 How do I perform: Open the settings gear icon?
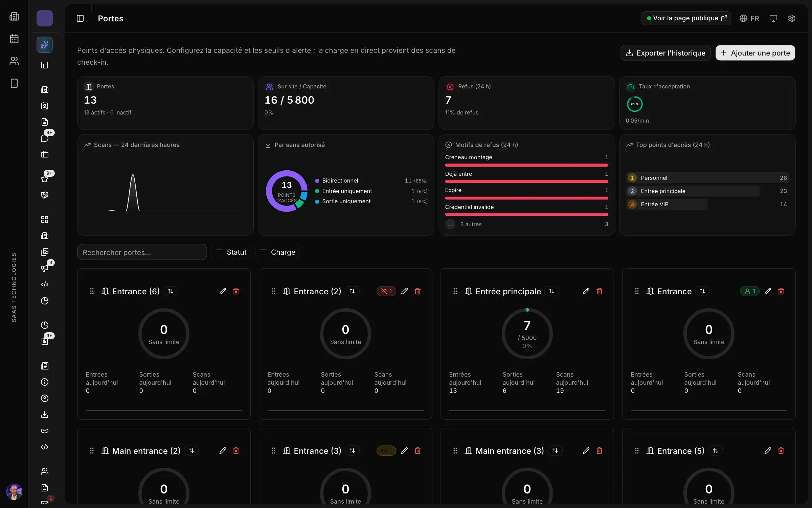(791, 18)
